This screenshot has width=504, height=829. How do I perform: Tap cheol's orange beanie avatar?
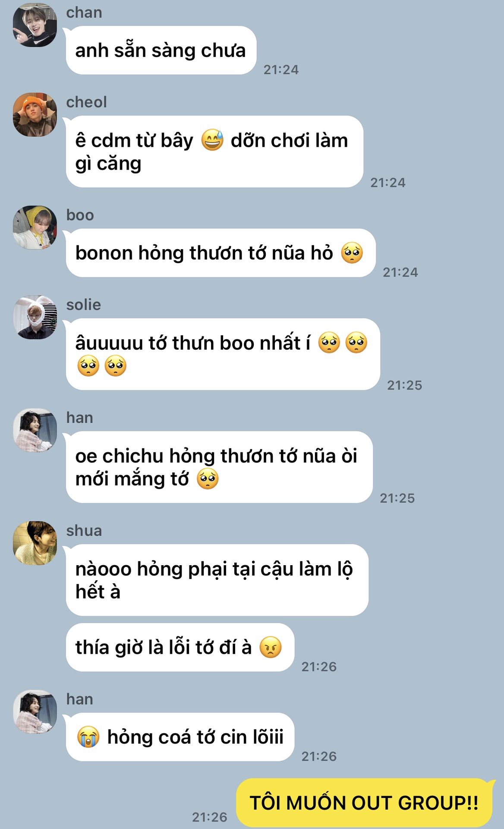click(x=35, y=114)
